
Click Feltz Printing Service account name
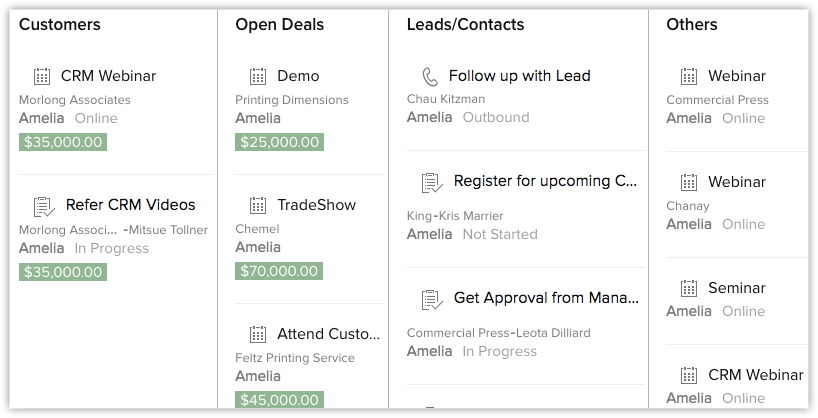tap(295, 358)
